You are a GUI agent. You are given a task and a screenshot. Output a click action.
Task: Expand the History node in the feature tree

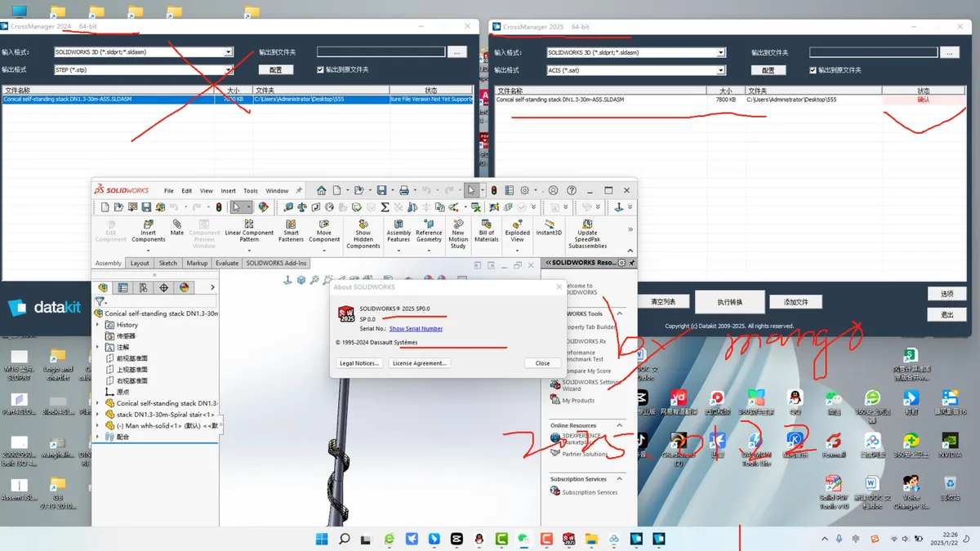[98, 325]
